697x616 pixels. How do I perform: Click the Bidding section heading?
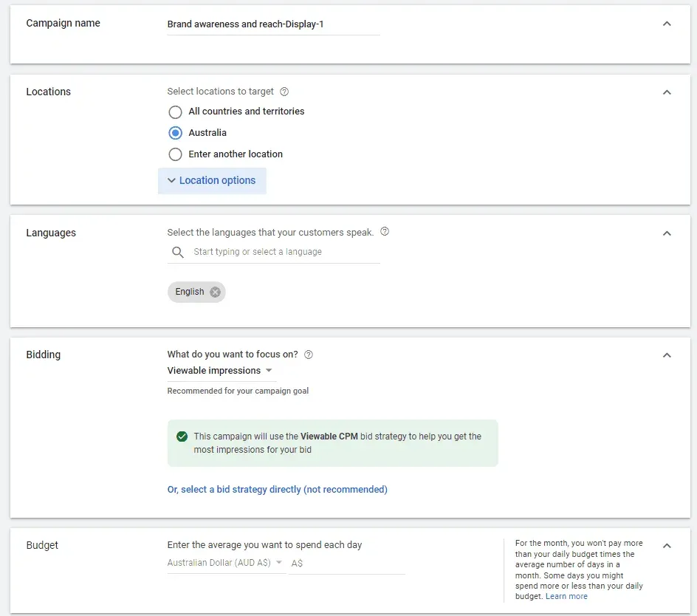tap(44, 355)
